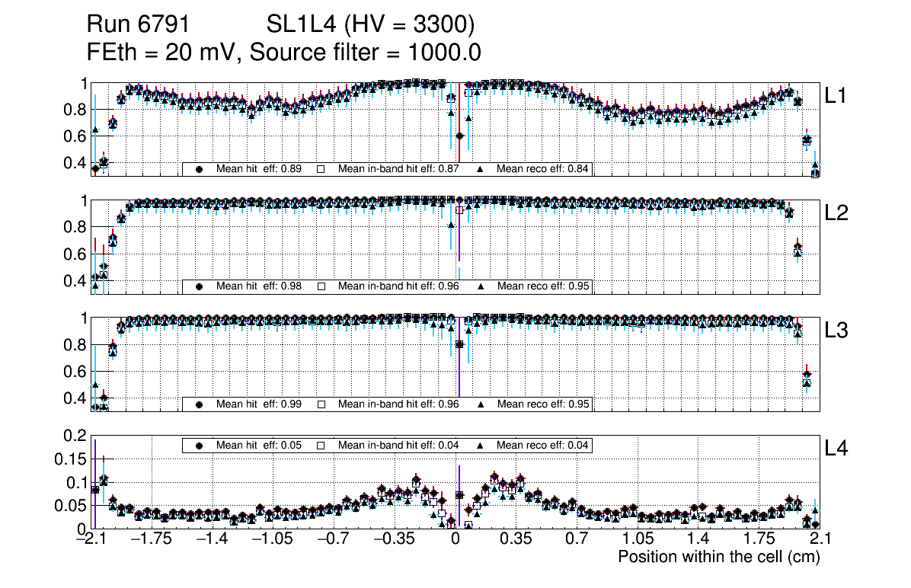Click the filled circle legend marker in L4 panel

200,446
